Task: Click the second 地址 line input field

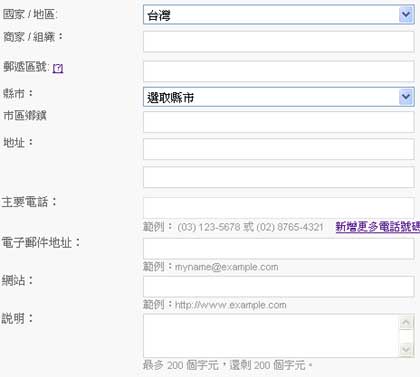Action: click(279, 177)
